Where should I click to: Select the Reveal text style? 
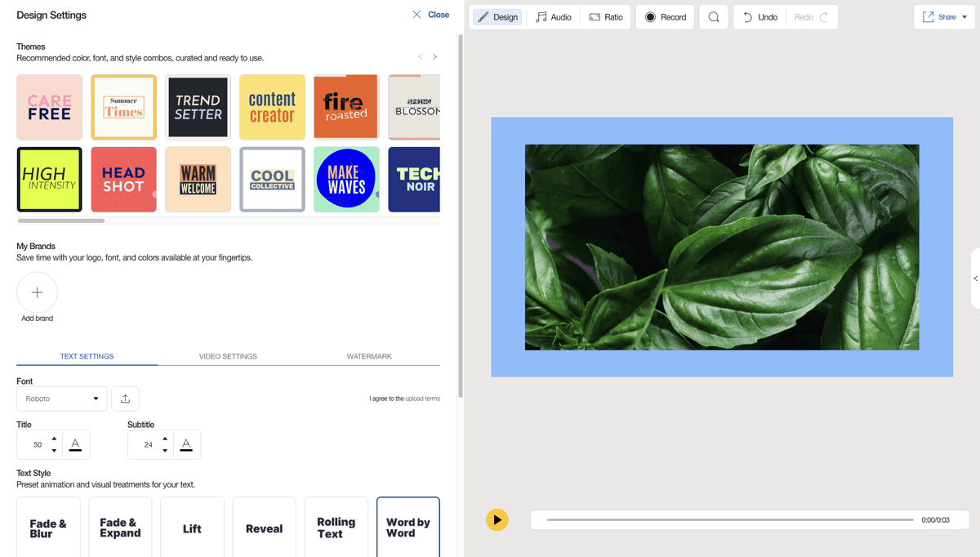[264, 528]
